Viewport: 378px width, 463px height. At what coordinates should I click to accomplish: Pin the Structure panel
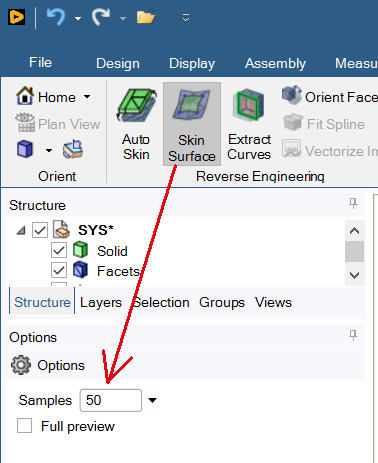(353, 203)
